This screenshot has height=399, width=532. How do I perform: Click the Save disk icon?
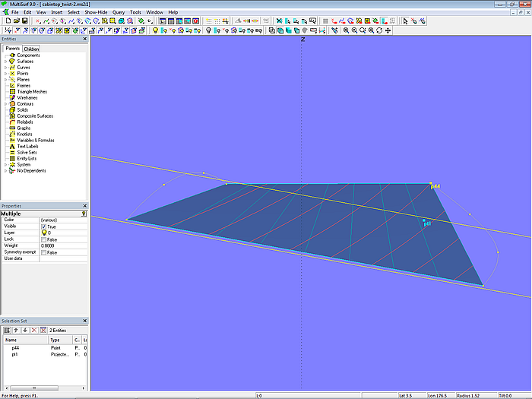click(x=24, y=21)
